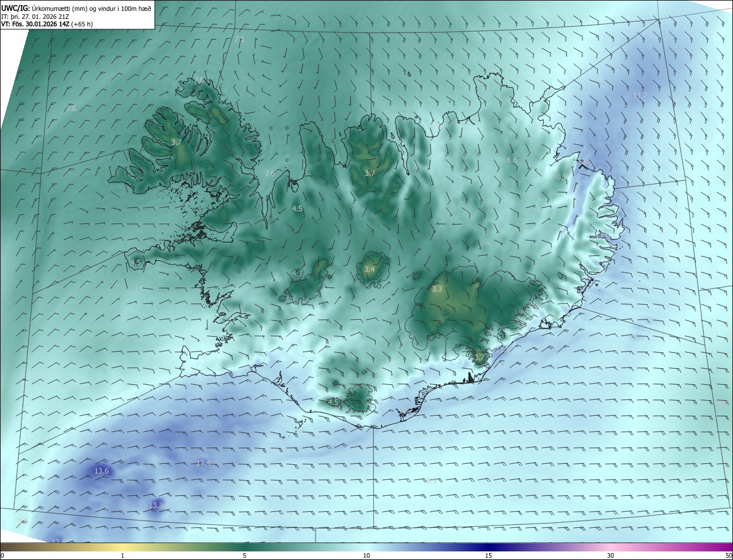Click the 50 tick on the color scale
The height and width of the screenshot is (560, 733).
pyautogui.click(x=728, y=555)
